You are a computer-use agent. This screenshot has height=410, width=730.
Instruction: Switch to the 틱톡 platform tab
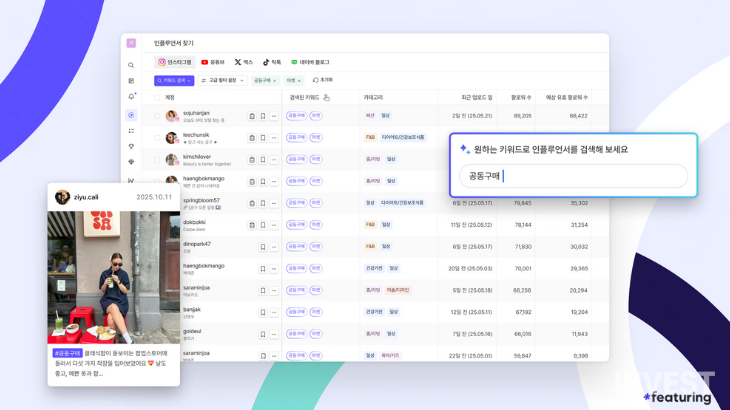pos(272,62)
